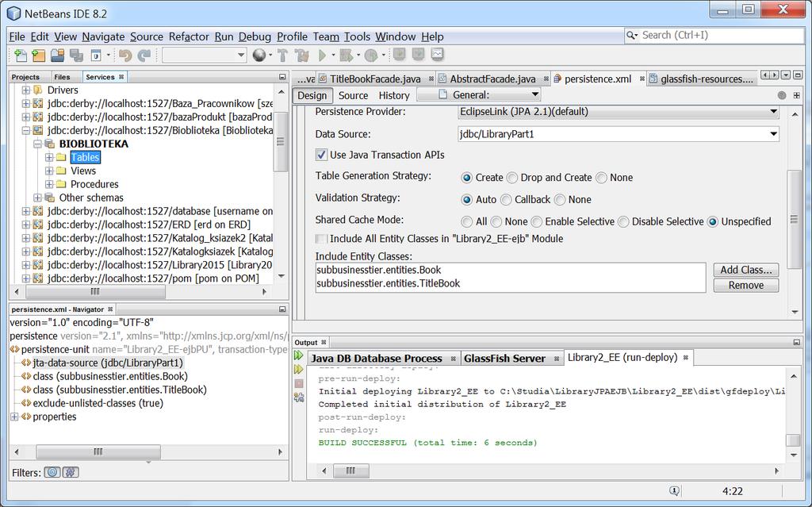Open the project configuration combo box
812x507 pixels.
(x=205, y=55)
